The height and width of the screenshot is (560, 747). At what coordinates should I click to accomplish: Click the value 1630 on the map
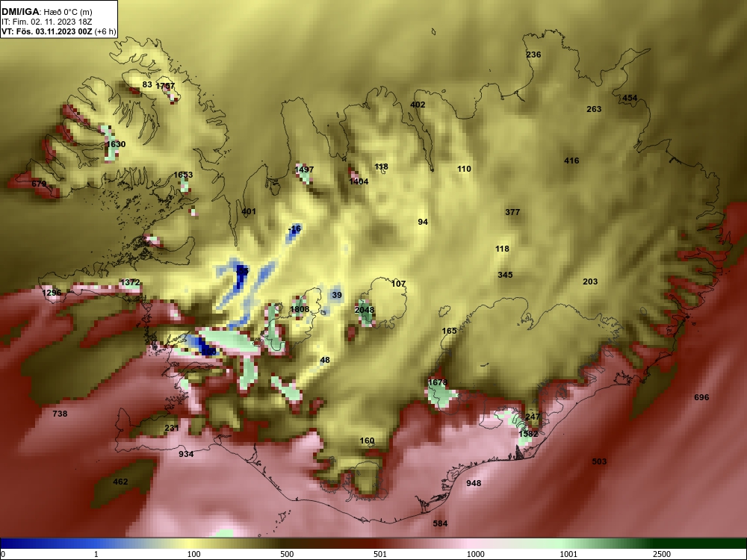(116, 144)
